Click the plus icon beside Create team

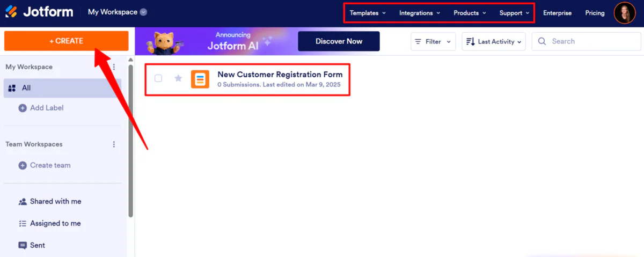[x=23, y=165]
